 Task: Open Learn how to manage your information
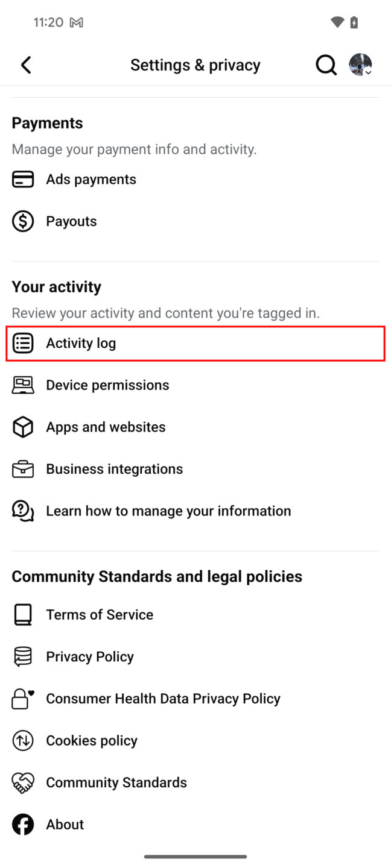click(x=168, y=511)
